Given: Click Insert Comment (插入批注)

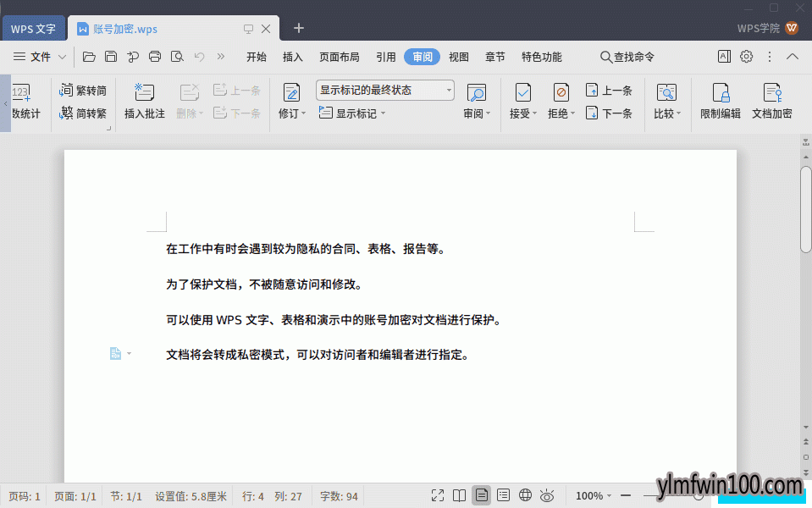Looking at the screenshot, I should (145, 102).
